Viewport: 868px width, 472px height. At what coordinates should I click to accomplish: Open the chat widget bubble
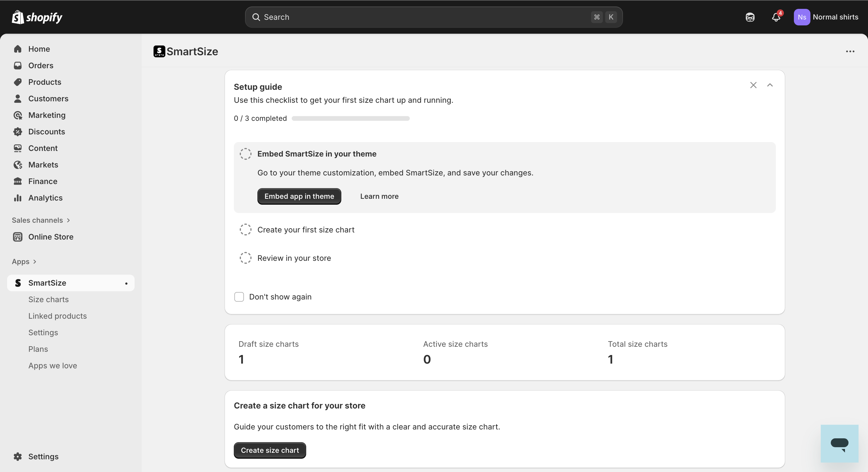point(839,443)
